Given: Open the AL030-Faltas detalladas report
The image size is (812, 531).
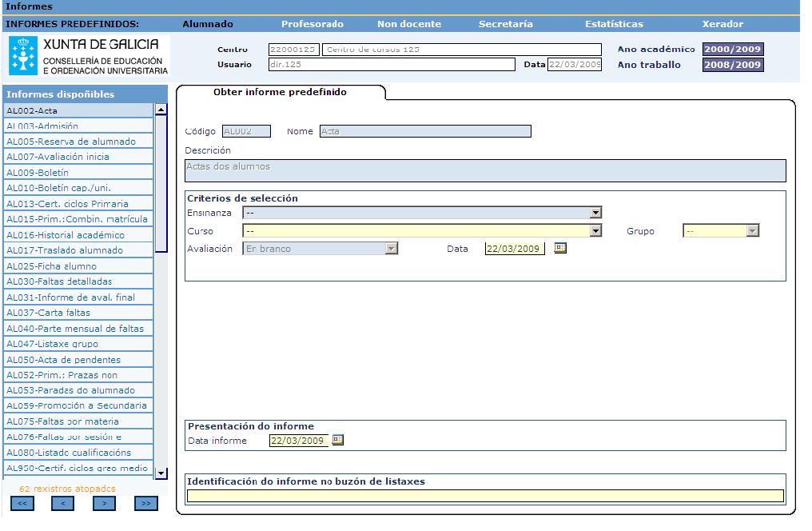Looking at the screenshot, I should [78, 281].
